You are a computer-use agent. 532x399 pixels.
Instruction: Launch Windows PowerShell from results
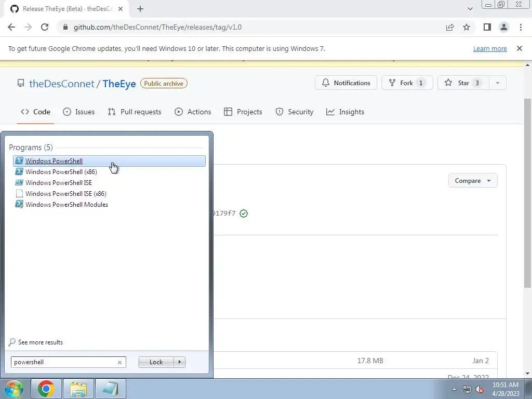click(x=109, y=161)
